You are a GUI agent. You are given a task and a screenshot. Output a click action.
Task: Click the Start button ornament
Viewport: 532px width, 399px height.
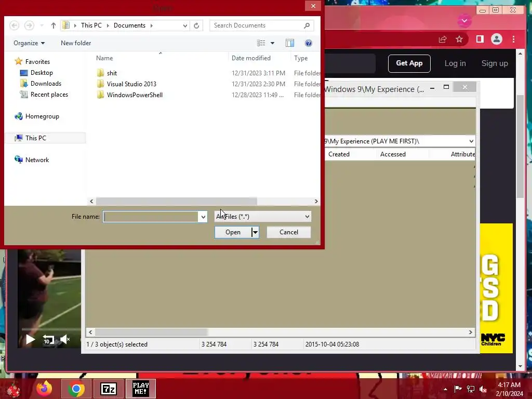coord(14,389)
